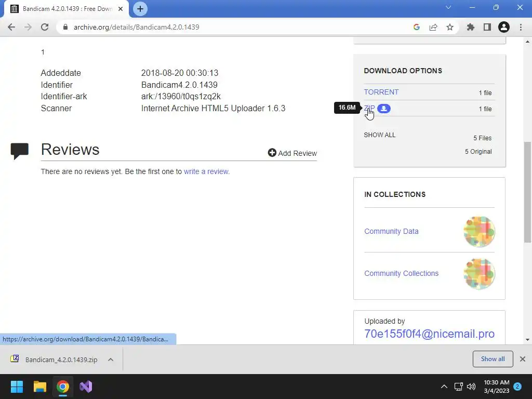Open the Windows Start menu

(x=17, y=387)
